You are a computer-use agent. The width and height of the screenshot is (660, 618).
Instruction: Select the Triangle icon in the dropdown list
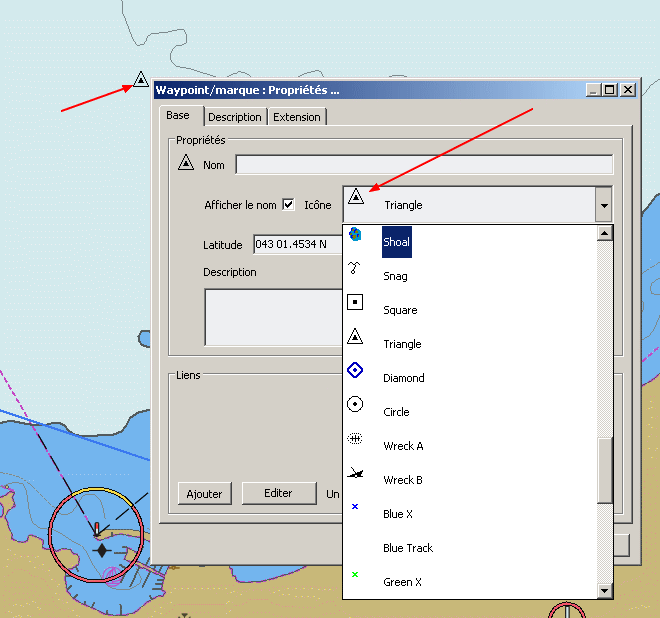point(355,336)
